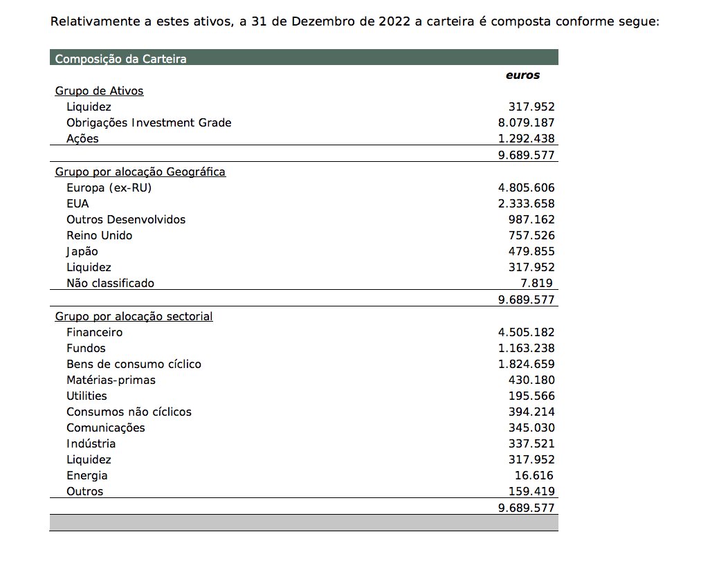Click the value 159.419
Image resolution: width=728 pixels, height=588 pixels.
[531, 491]
